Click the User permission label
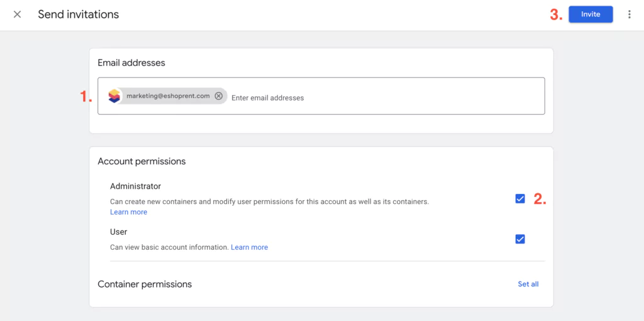 pyautogui.click(x=119, y=232)
